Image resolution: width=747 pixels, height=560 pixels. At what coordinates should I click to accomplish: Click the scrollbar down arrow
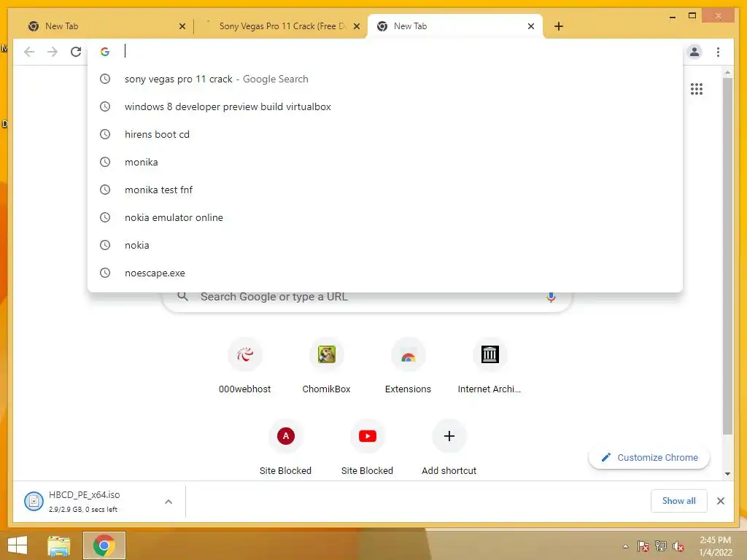(x=727, y=474)
